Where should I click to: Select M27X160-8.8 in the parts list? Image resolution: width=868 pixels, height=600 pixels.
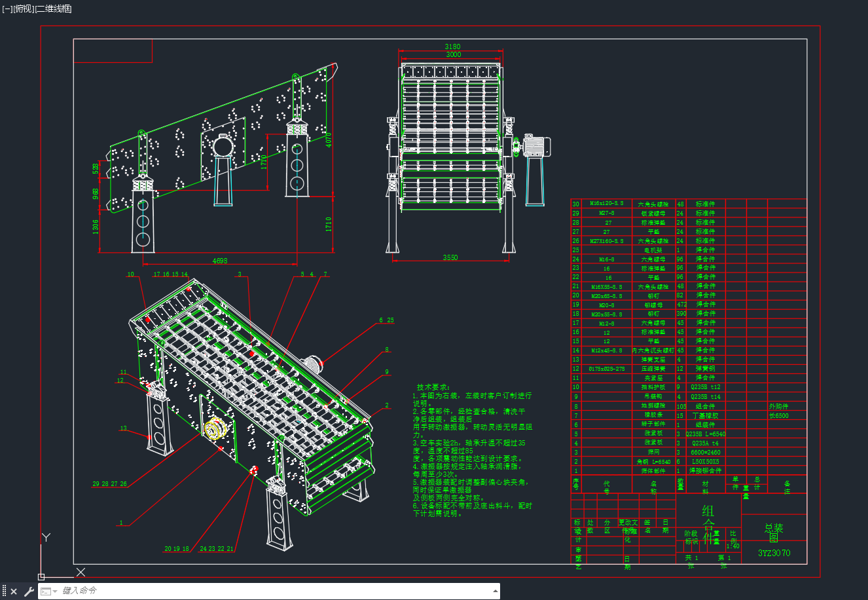click(606, 240)
